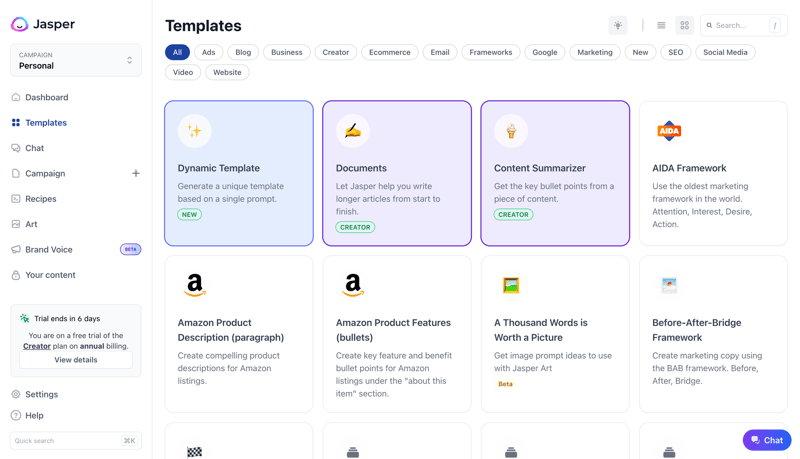The image size is (800, 459).
Task: Open Settings gear icon
Action: (16, 394)
